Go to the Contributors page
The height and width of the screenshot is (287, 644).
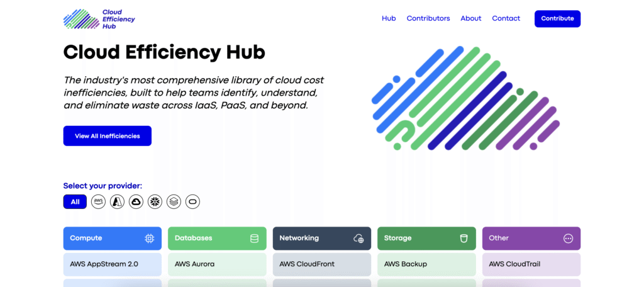point(428,18)
